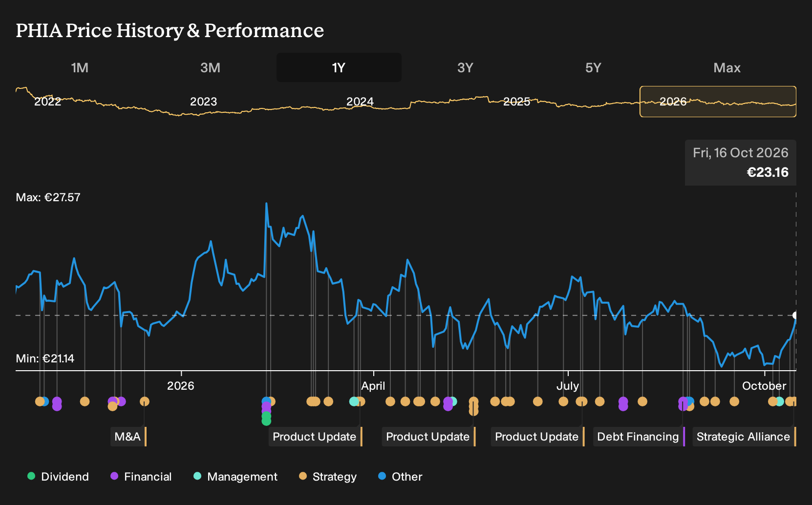
Task: Click the PHIA Price History & Performance title
Action: pos(170,30)
